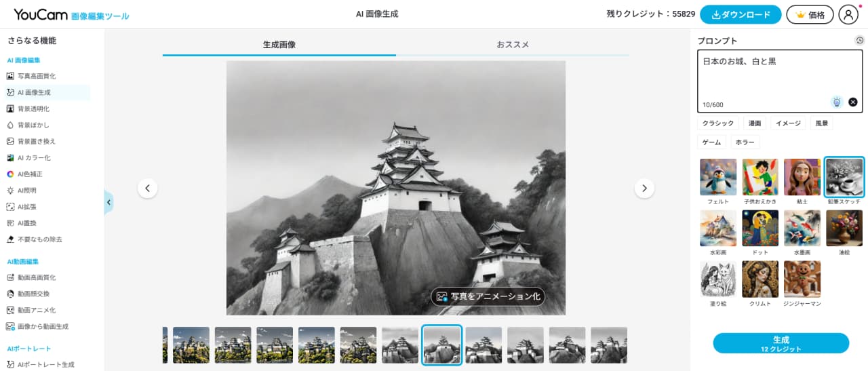Click the prompt text field
The width and height of the screenshot is (868, 371).
coord(780,81)
